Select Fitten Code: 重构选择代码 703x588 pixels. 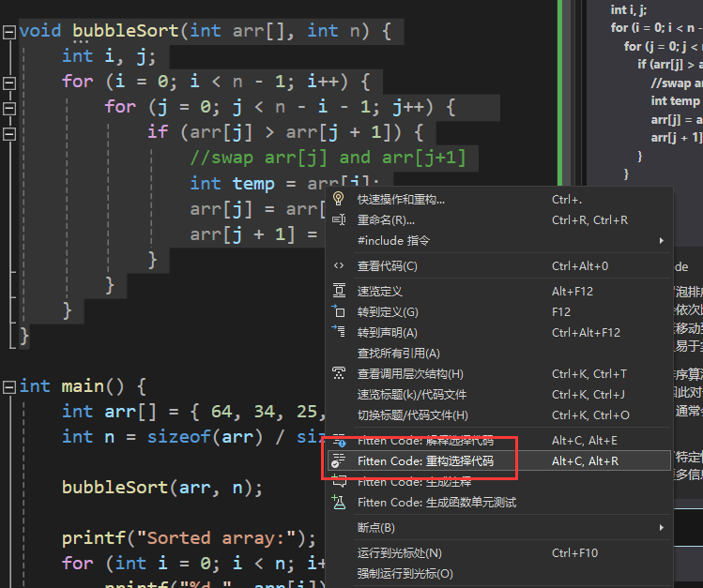425,461
